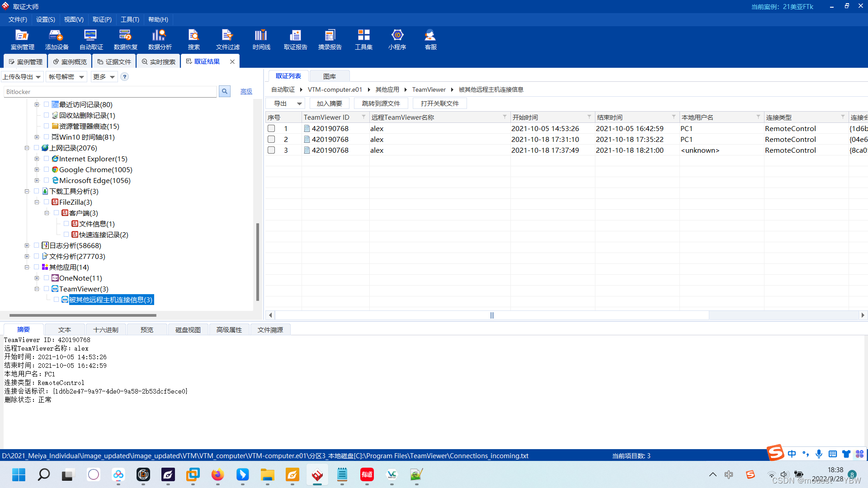Check the checkbox for table row 1
The width and height of the screenshot is (868, 488).
tap(271, 129)
